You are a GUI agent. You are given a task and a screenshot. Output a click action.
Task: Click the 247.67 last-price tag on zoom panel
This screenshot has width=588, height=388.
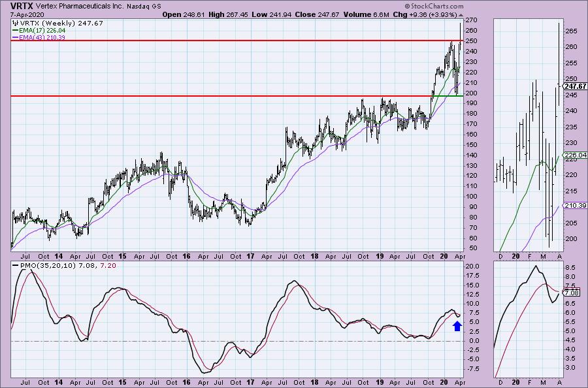(x=575, y=86)
